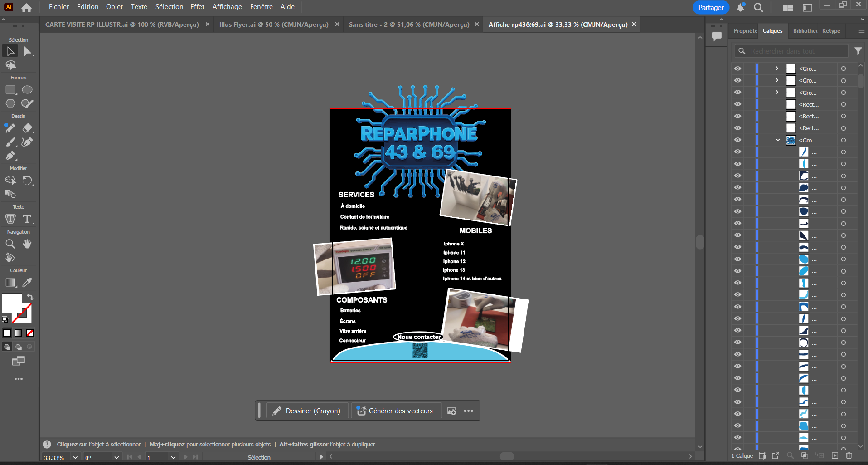Toggle visibility of first <Rect...> layer
The image size is (868, 465).
[738, 104]
